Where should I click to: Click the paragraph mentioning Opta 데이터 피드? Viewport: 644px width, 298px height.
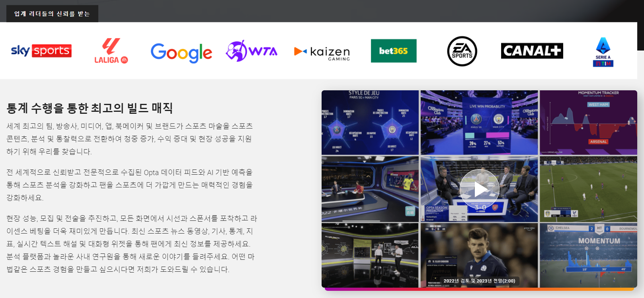point(130,185)
